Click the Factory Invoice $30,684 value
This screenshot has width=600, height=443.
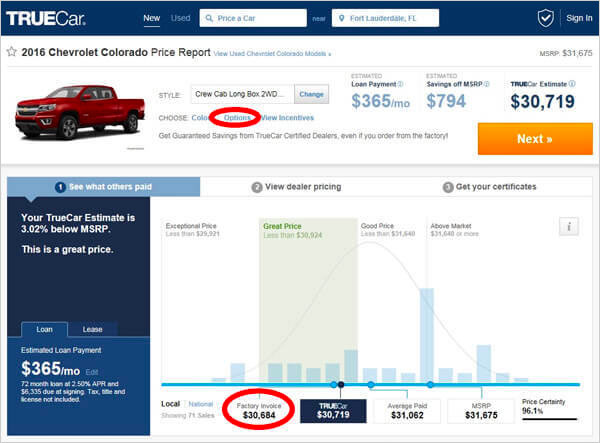pos(259,415)
